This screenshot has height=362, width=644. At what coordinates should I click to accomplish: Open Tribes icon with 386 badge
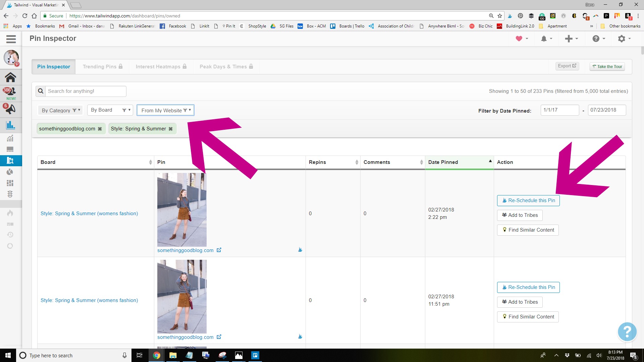point(9,91)
